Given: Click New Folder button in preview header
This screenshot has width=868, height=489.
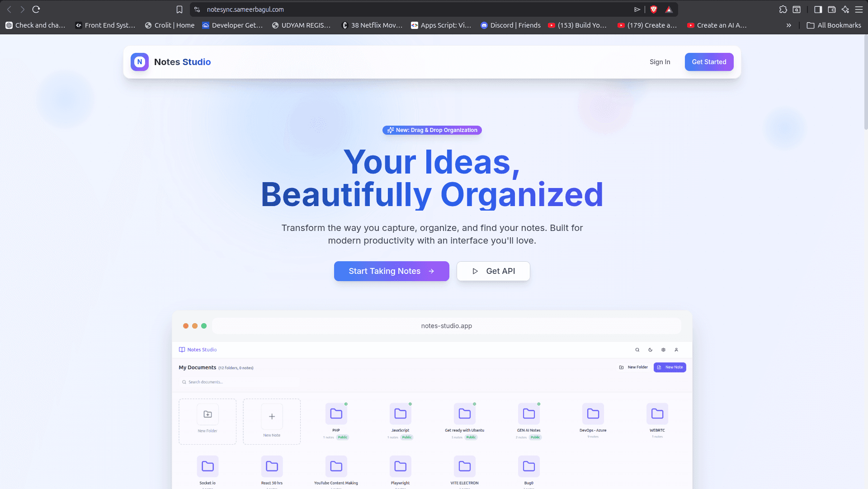Looking at the screenshot, I should [x=633, y=367].
